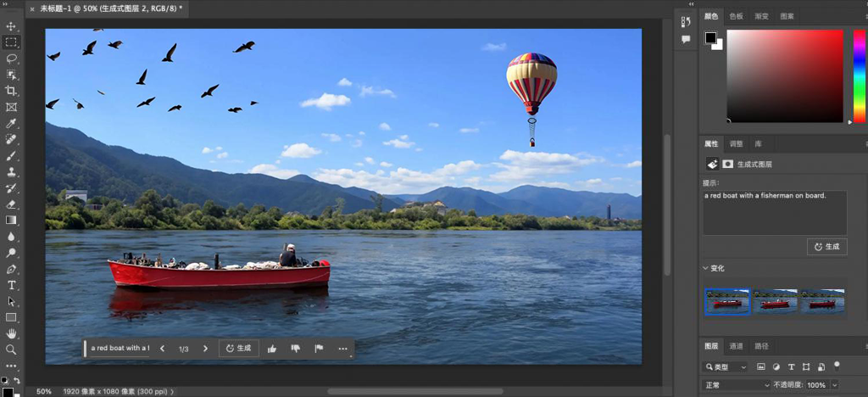Go to next variation in contextual taskbar

point(205,349)
